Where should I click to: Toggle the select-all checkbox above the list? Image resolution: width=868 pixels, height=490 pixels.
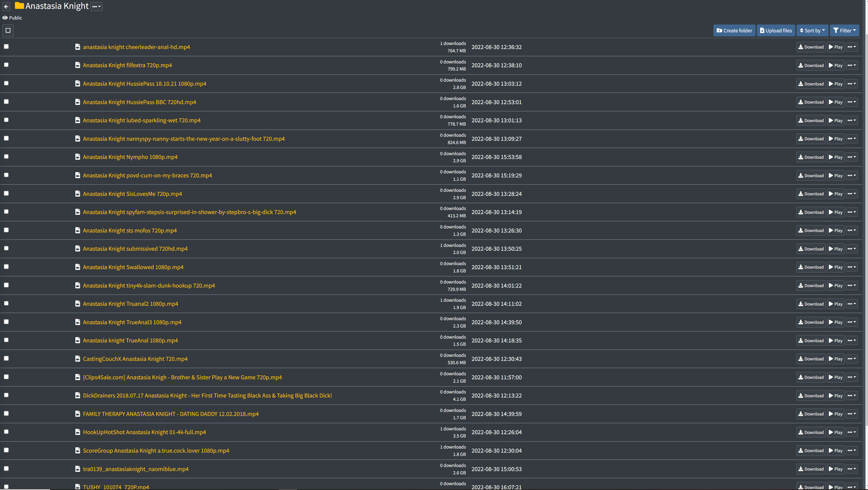[x=8, y=30]
